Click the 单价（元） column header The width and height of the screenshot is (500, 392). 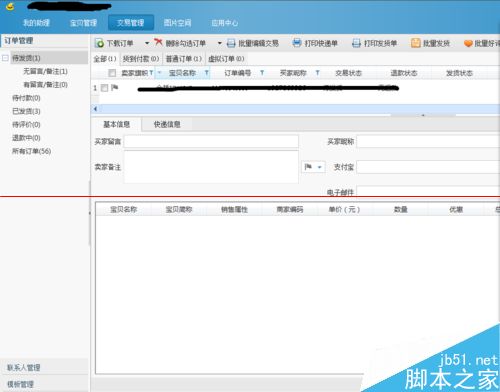[x=344, y=210]
